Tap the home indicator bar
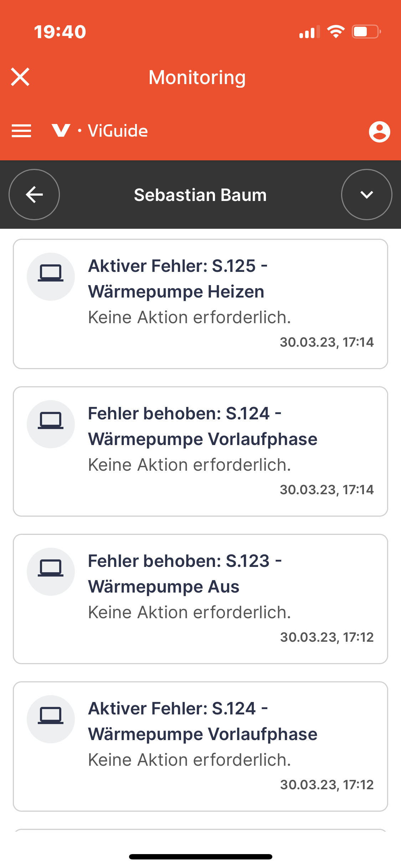Image resolution: width=401 pixels, height=868 pixels. click(x=200, y=857)
